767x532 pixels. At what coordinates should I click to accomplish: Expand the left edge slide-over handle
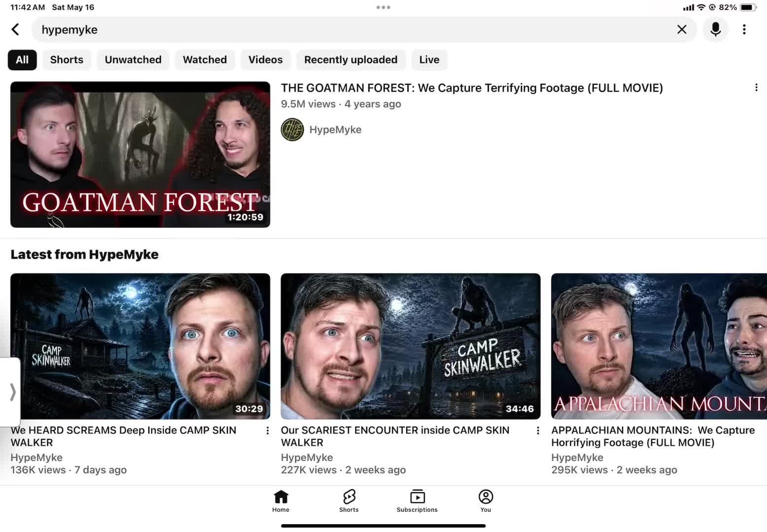tap(10, 392)
